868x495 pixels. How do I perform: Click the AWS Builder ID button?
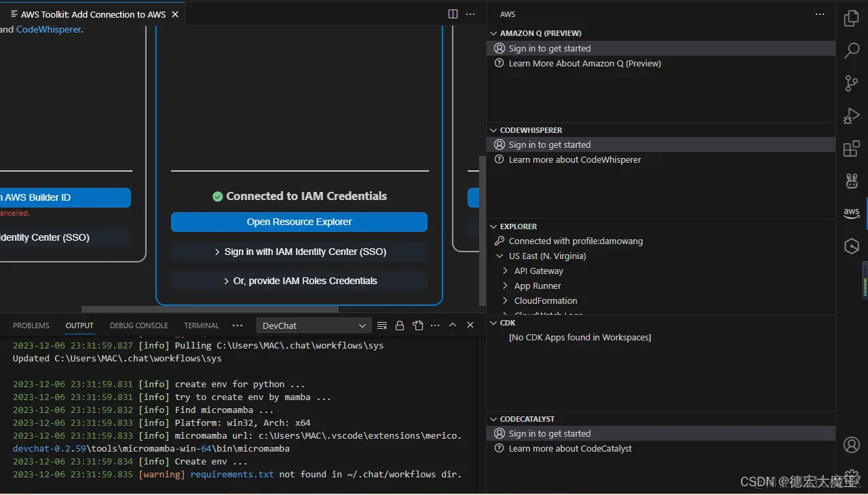pos(65,197)
